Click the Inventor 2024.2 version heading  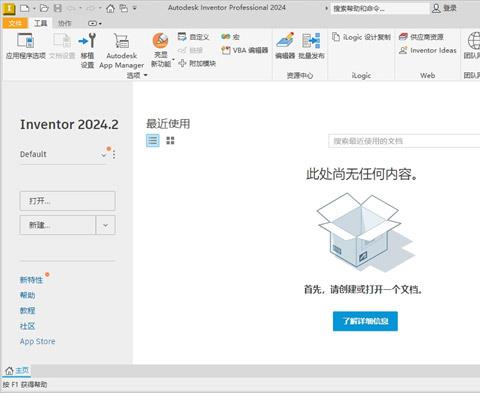[x=69, y=124]
